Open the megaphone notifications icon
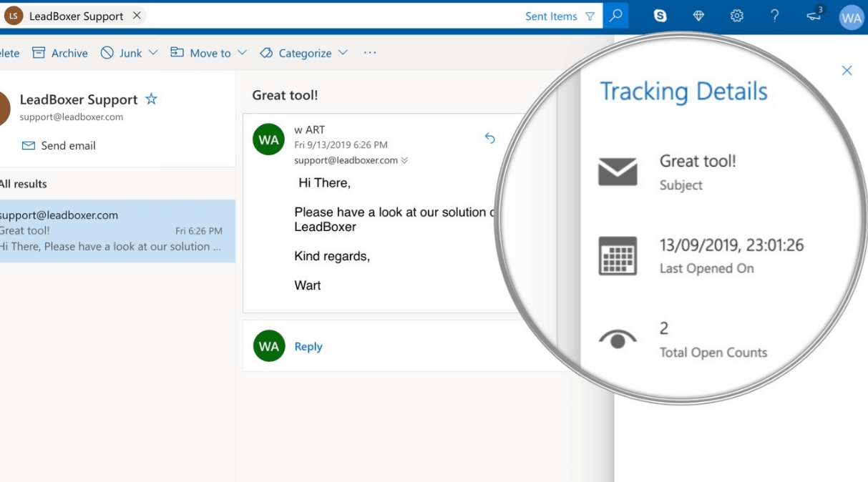The width and height of the screenshot is (868, 482). click(x=814, y=14)
